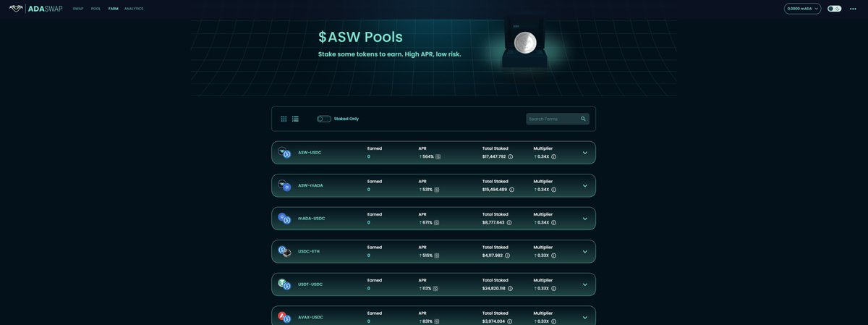Enable the Staked Only toggle
This screenshot has height=325, width=868.
[x=324, y=119]
